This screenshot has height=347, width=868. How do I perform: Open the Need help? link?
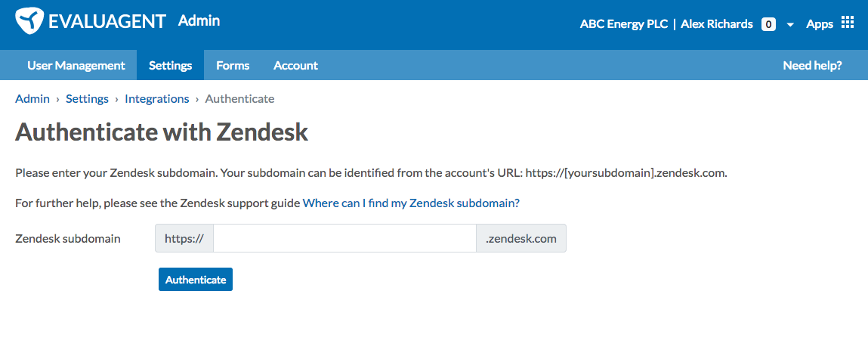pos(812,66)
